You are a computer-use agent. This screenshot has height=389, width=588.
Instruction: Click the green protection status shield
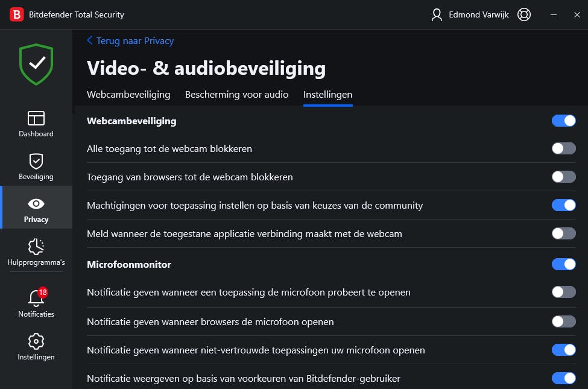[x=36, y=64]
